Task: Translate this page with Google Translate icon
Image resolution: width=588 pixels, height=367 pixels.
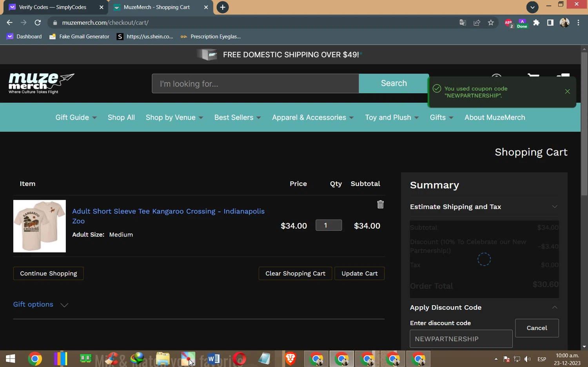Action: coord(463,23)
